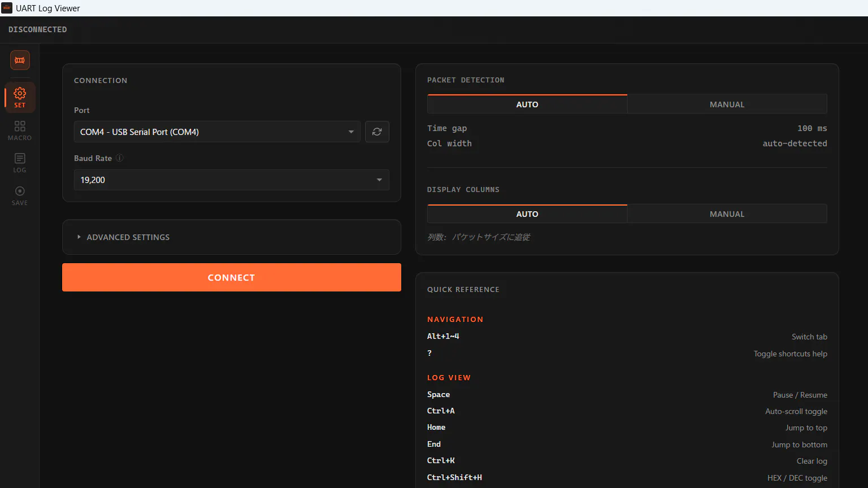Image resolution: width=868 pixels, height=488 pixels.
Task: Click the Port field label
Action: 82,110
